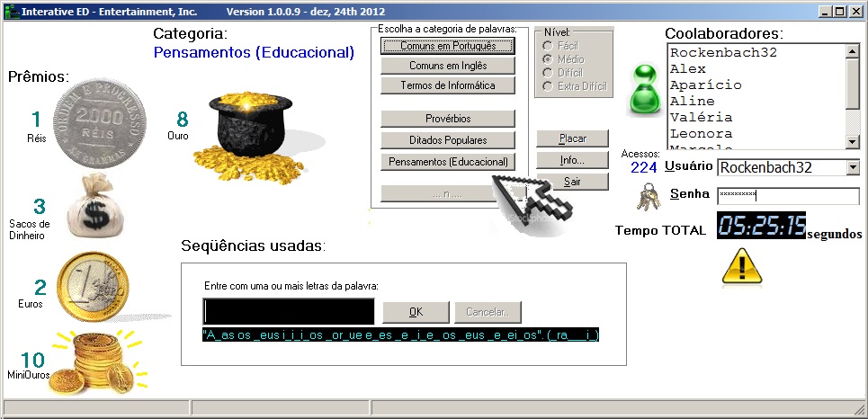Image resolution: width=868 pixels, height=419 pixels.
Task: Choose the Termos de Informática category
Action: click(448, 85)
